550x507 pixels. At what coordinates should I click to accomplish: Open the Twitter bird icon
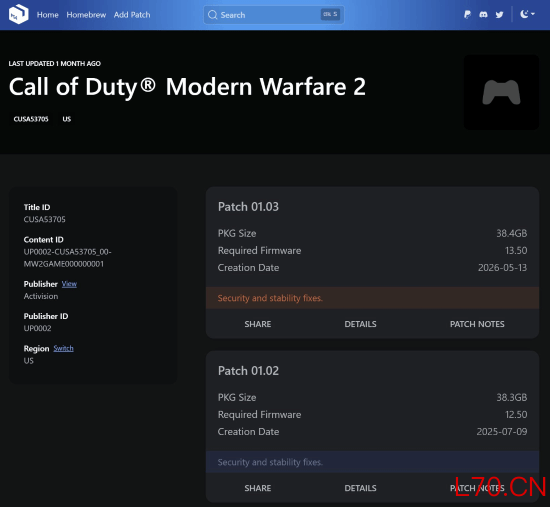499,14
